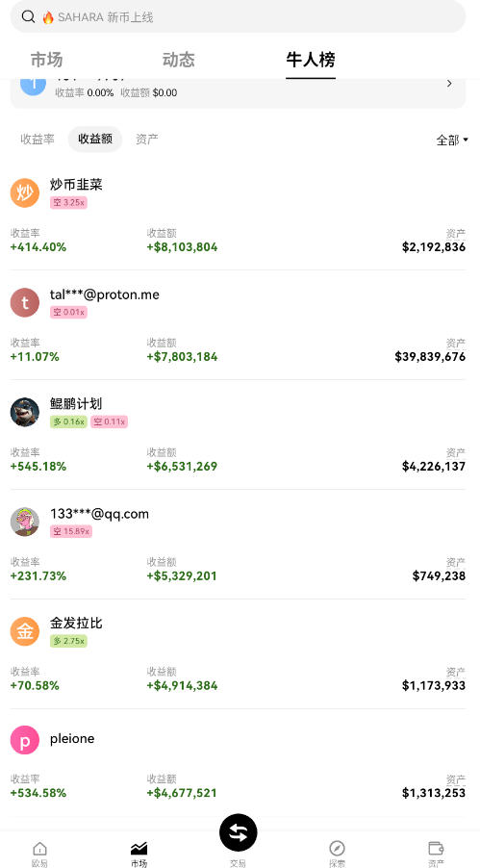The height and width of the screenshot is (868, 480).
Task: Expand the 全部 filter dropdown
Action: click(452, 140)
